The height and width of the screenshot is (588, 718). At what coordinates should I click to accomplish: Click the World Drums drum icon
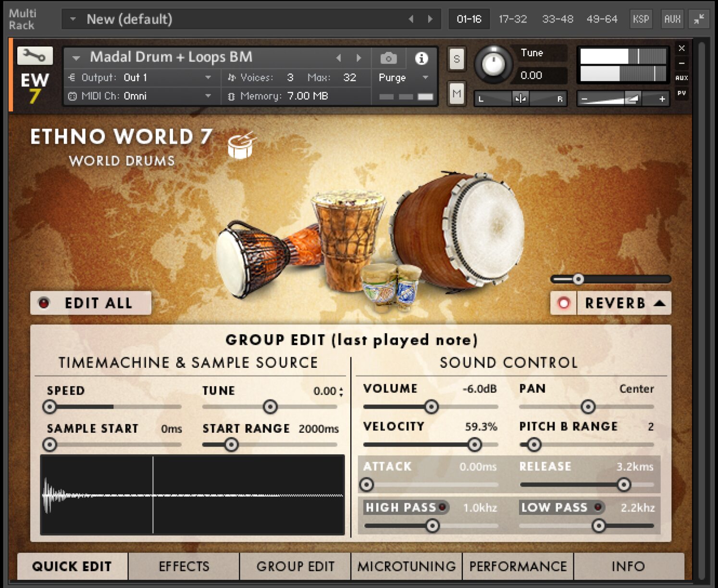coord(241,145)
